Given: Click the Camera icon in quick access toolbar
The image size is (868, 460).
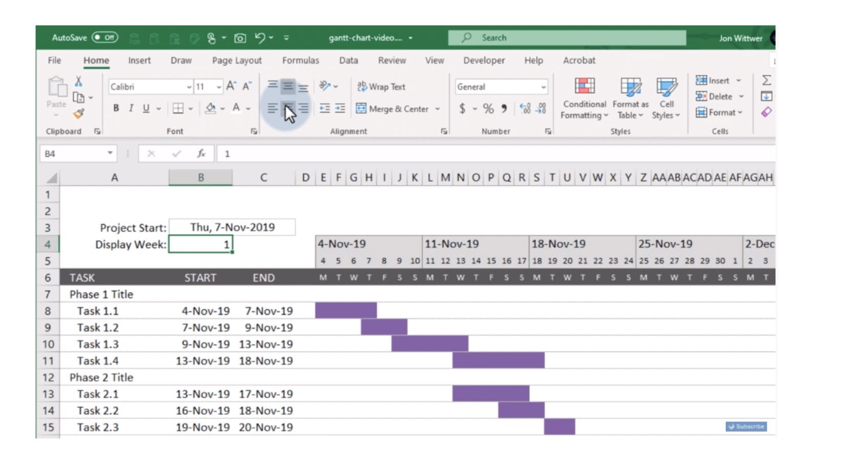Looking at the screenshot, I should (240, 38).
